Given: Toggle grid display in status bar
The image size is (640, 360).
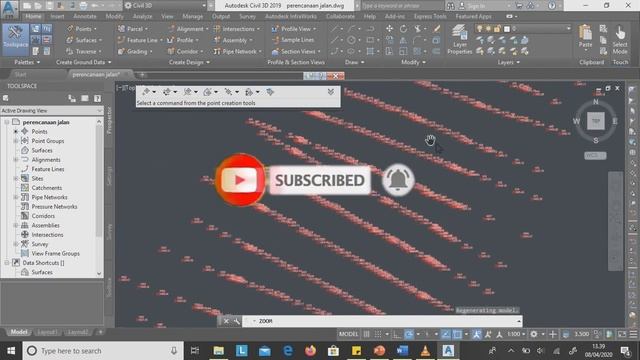Looking at the screenshot, I should coord(367,334).
